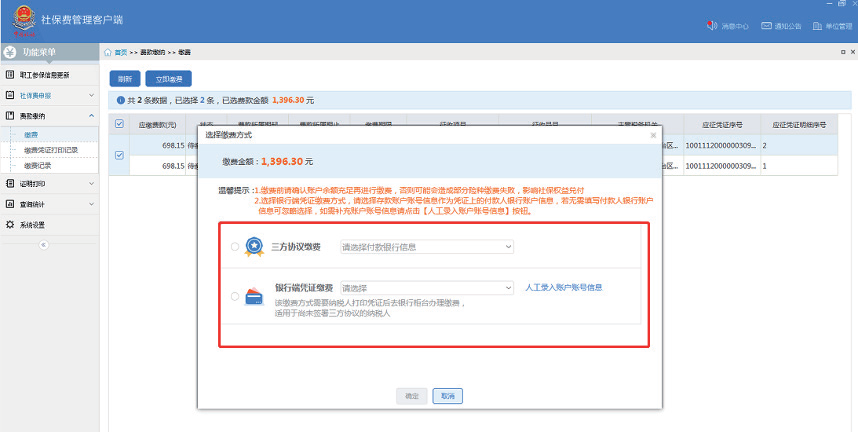Select the 三方协议缴费 radio button
This screenshot has width=858, height=432.
pyautogui.click(x=235, y=247)
